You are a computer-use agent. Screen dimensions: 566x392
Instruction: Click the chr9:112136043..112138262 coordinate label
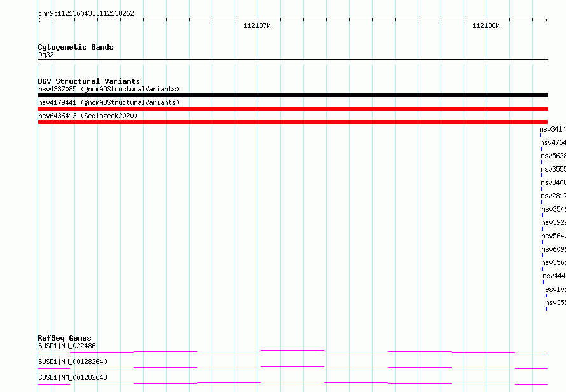click(86, 13)
